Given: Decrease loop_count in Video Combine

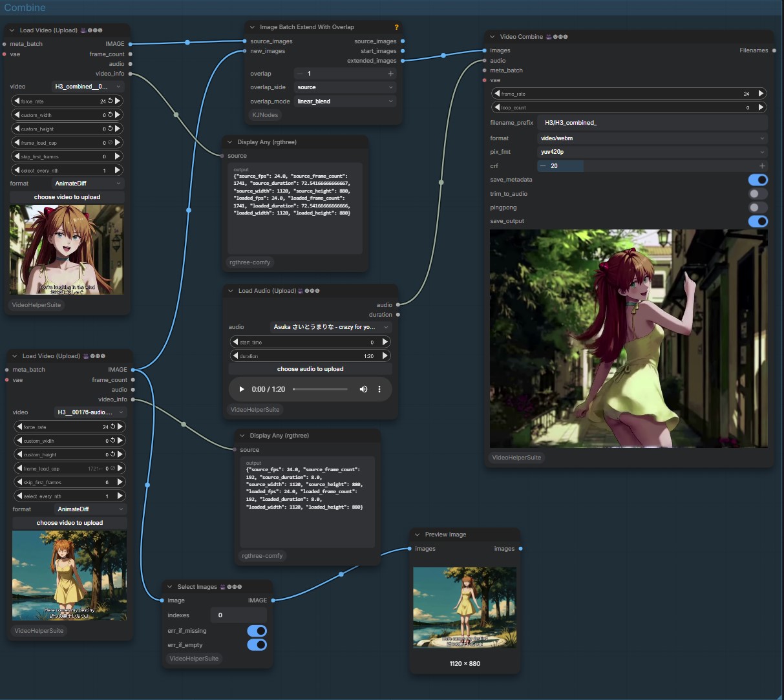Looking at the screenshot, I should 497,107.
